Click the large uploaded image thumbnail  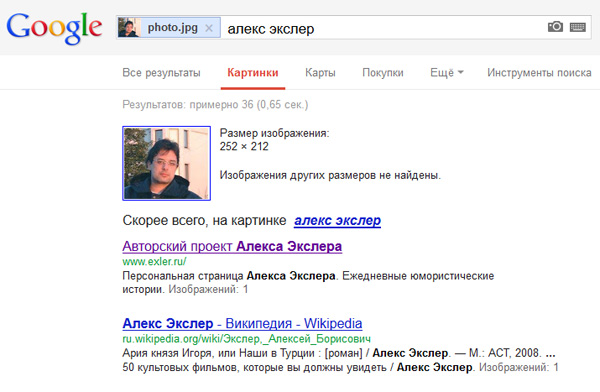(166, 163)
